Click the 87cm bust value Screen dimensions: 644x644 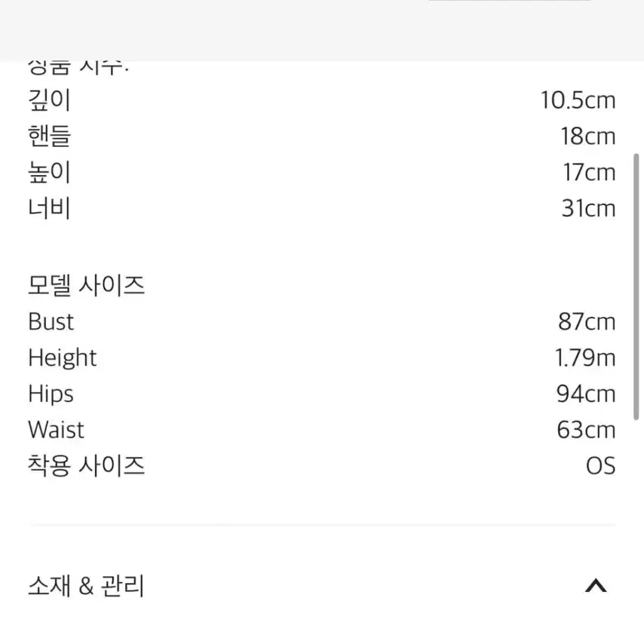tap(587, 321)
